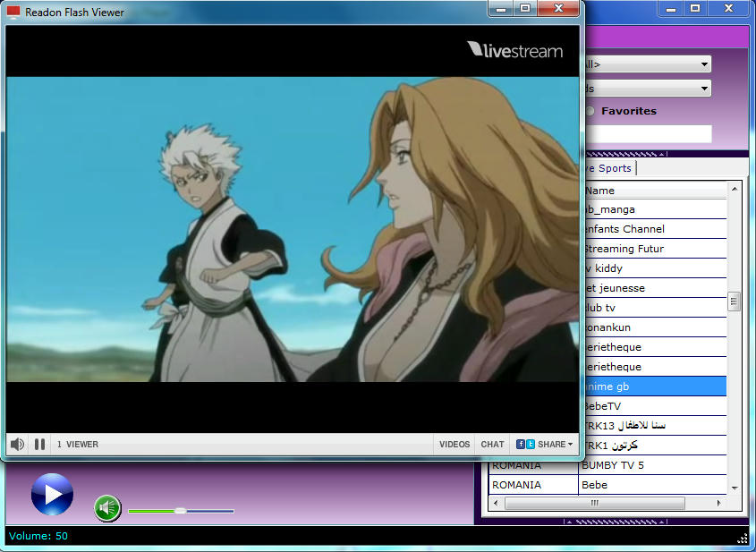Choose the 'TRK1' Arabic channel row
This screenshot has width=756, height=552.
coord(654,446)
